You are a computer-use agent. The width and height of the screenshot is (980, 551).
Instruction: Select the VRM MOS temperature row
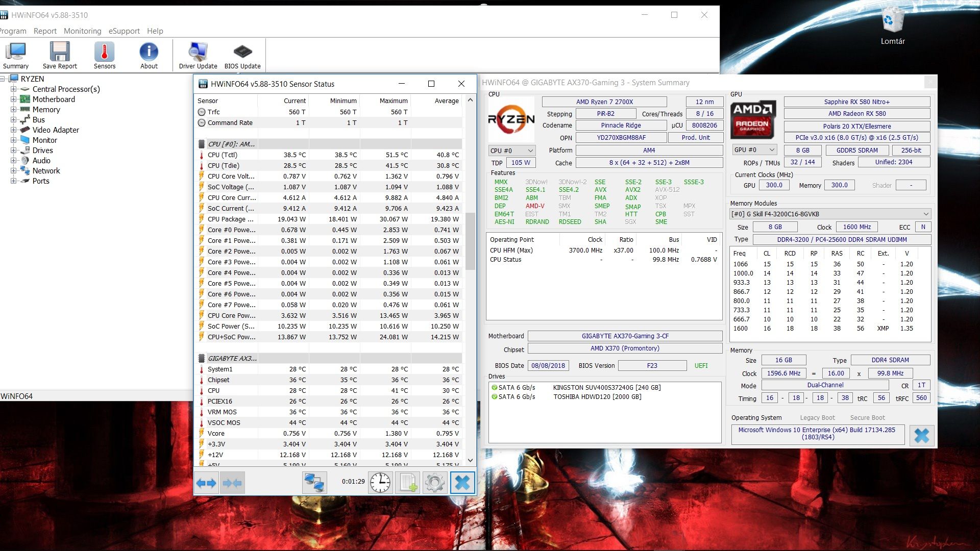click(x=329, y=412)
